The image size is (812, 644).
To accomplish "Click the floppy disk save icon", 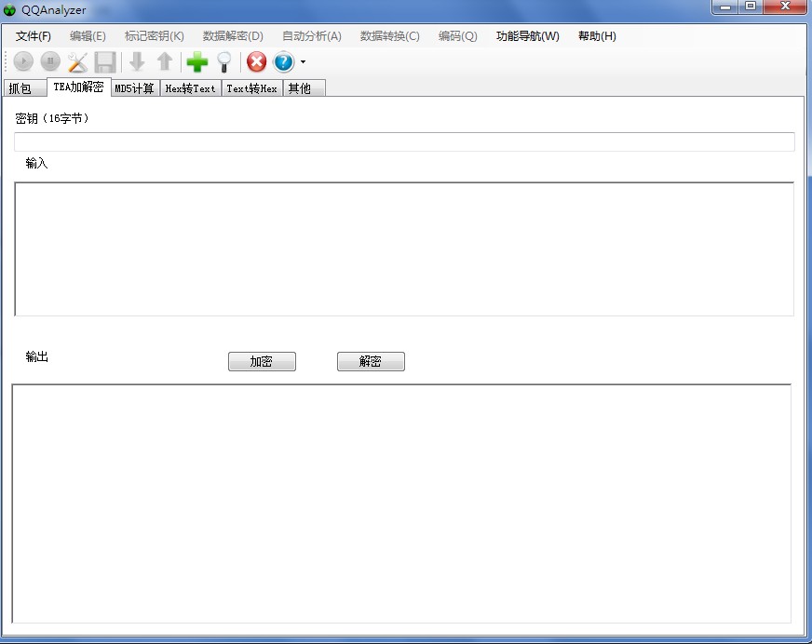I will pyautogui.click(x=105, y=62).
